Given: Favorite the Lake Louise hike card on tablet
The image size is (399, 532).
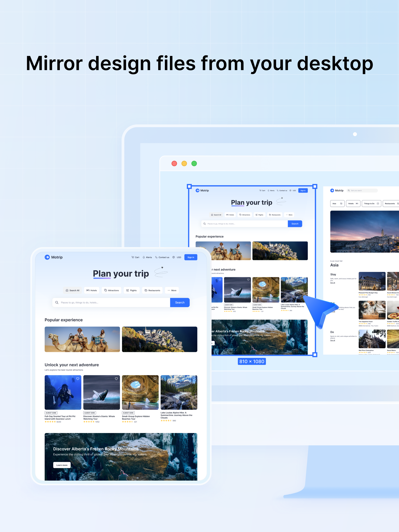Looking at the screenshot, I should pos(194,379).
